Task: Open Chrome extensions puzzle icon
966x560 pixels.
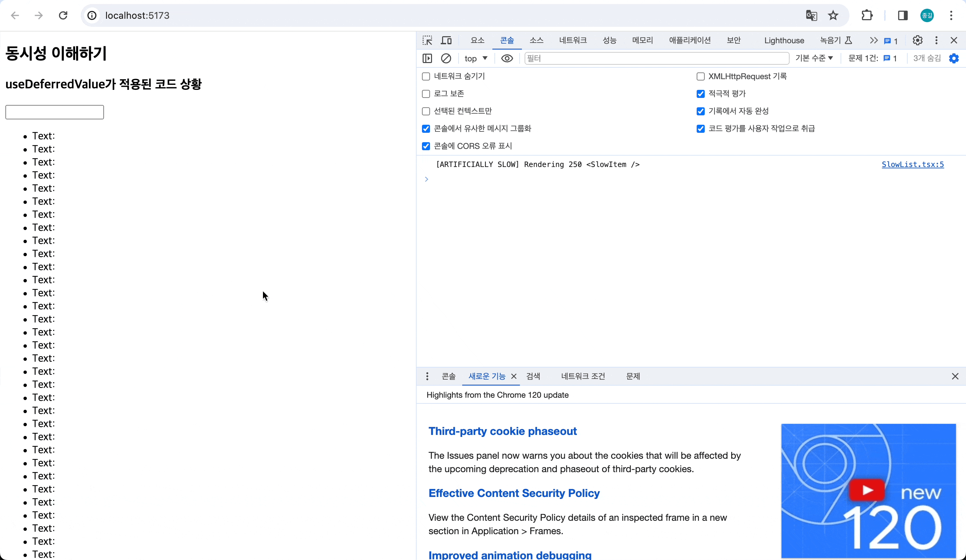Action: pyautogui.click(x=867, y=15)
